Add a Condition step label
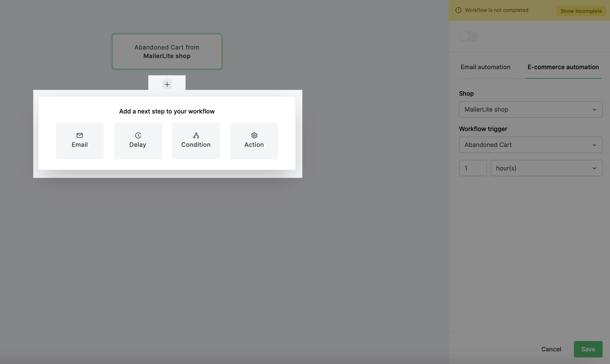 pos(196,145)
